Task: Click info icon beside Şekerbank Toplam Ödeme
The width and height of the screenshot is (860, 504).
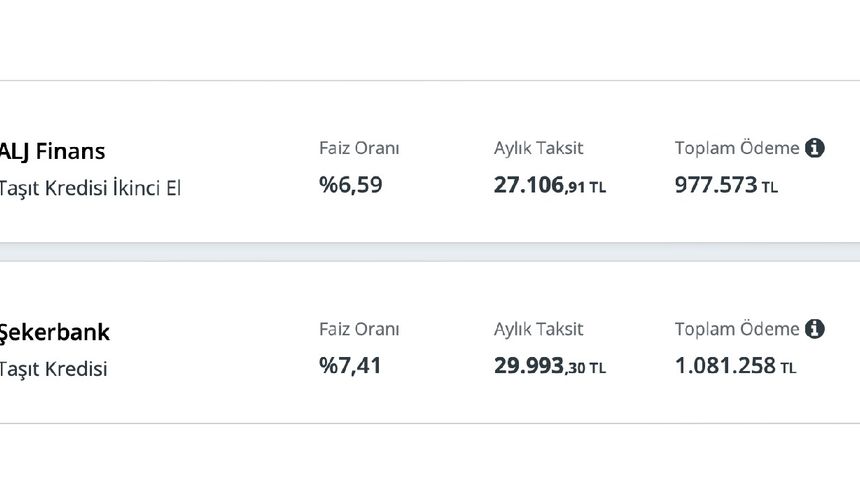Action: pyautogui.click(x=814, y=329)
